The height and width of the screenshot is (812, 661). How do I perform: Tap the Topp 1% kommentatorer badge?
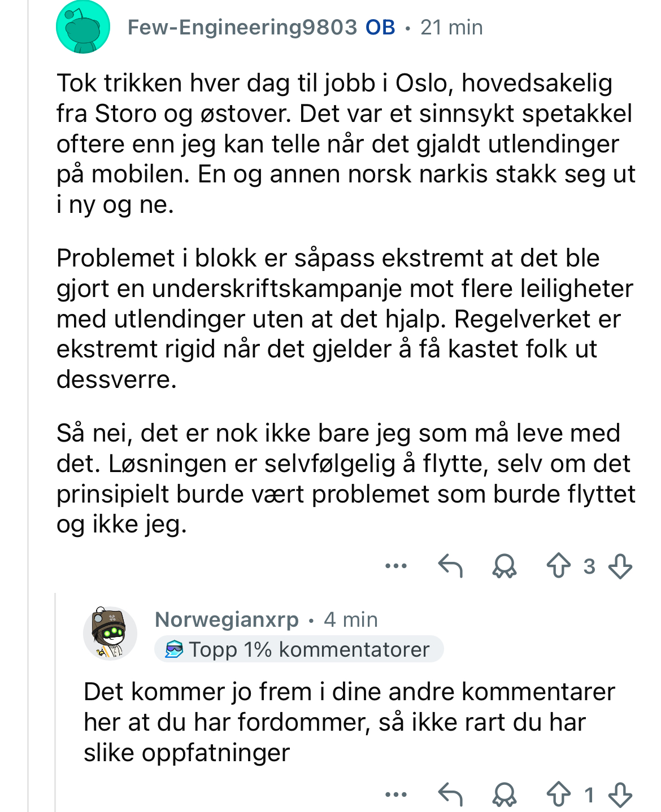(299, 649)
